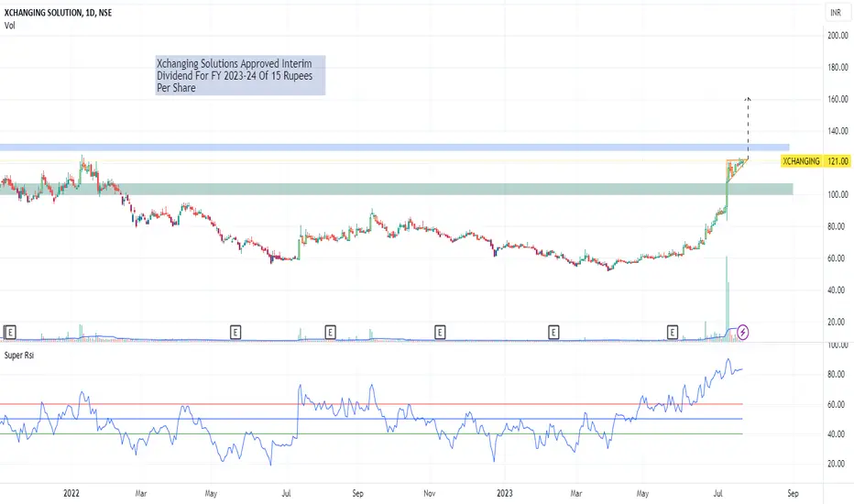Click the 160.00 price axis label
This screenshot has height=504, width=854.
tap(838, 99)
